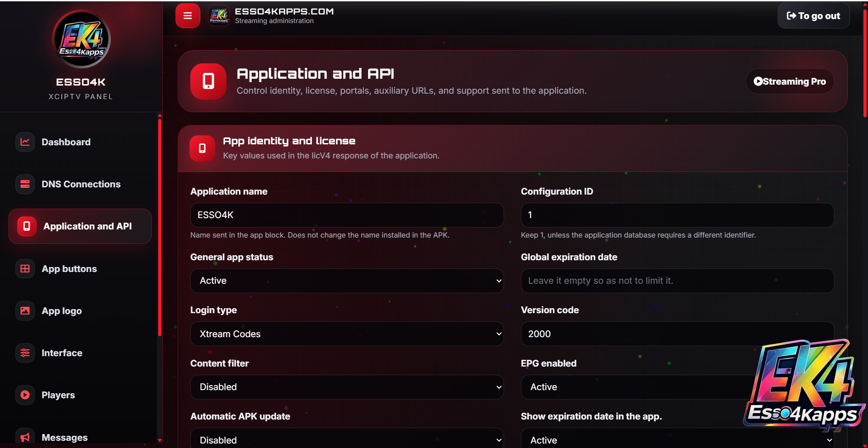Open the General app status dropdown
Viewport: 868px width, 448px height.
point(347,281)
